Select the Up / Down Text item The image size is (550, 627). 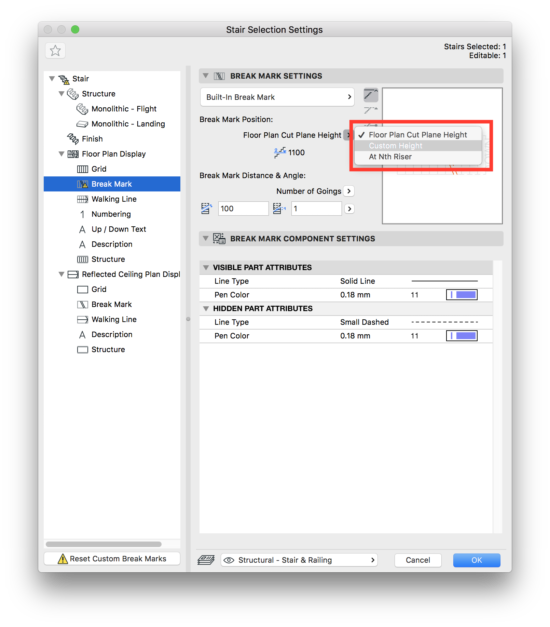click(x=112, y=229)
